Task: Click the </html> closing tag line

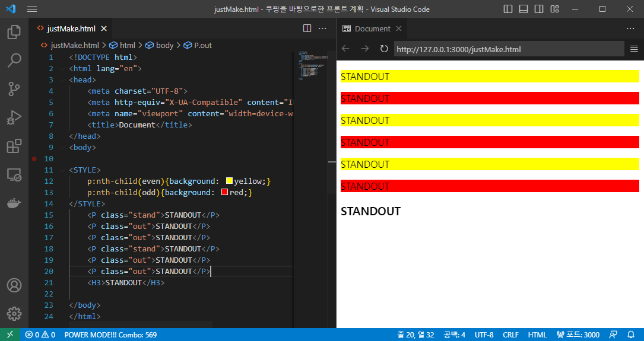Action: [85, 316]
